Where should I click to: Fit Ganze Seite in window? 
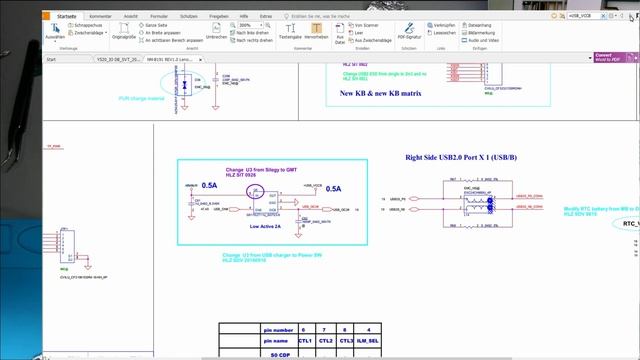pos(153,25)
